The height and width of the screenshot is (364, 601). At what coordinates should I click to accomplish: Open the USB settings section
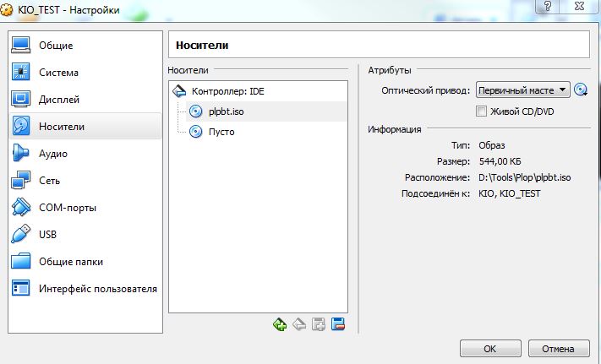(48, 235)
